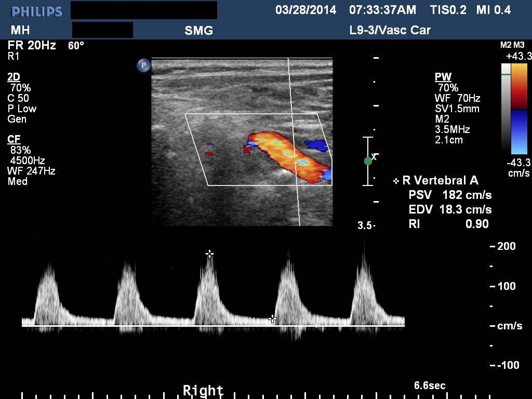
Task: Click the Right side annotation label
Action: (x=203, y=390)
